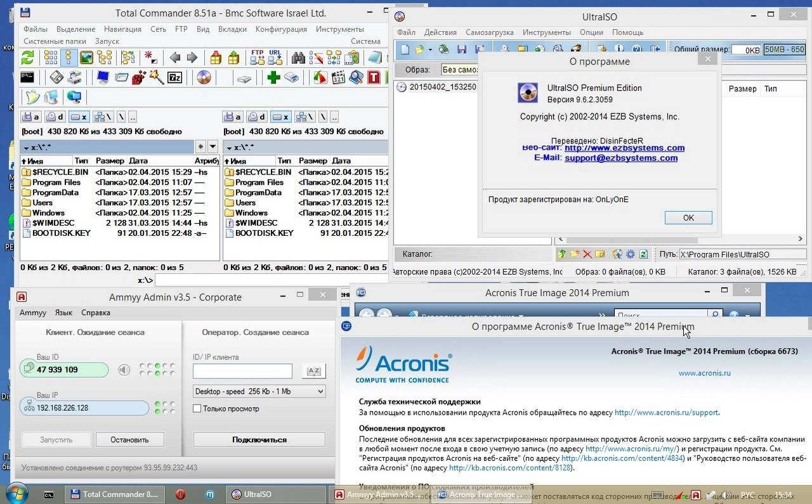The image size is (812, 504).
Task: Click the ID/IP клиента input field
Action: tap(242, 372)
